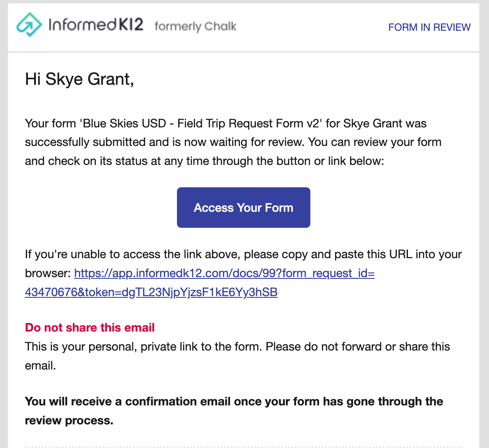Open the Access Your Form button
This screenshot has height=448, width=489.
(x=243, y=208)
